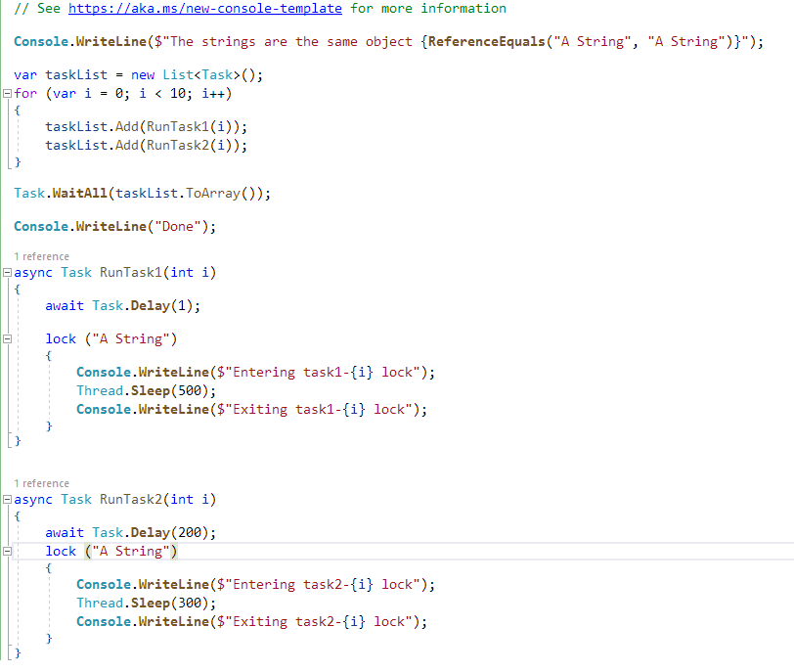Show the 1 reference CodeLens above RunTask1

[x=41, y=256]
